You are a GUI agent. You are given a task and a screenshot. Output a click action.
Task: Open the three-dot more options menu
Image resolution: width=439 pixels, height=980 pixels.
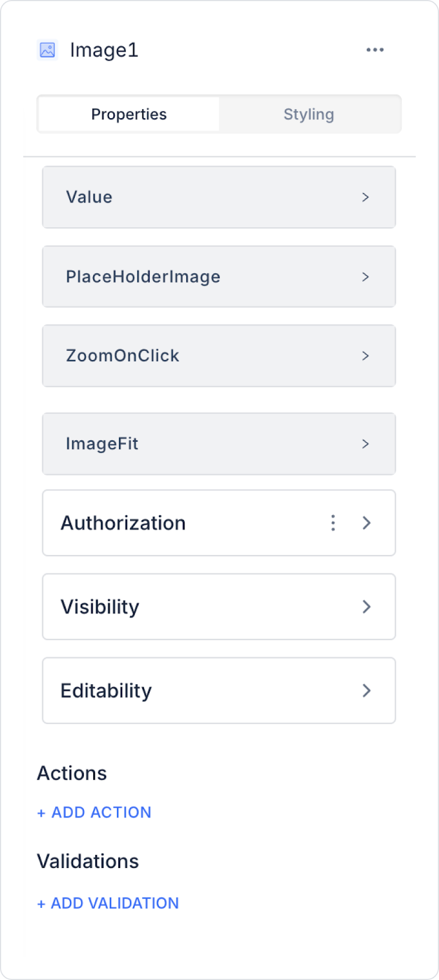click(x=375, y=50)
